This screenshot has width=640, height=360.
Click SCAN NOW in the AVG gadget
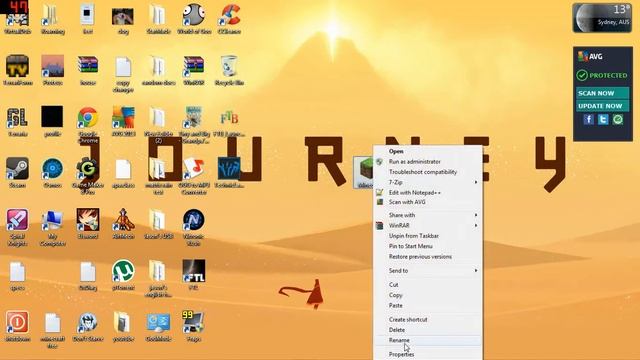[602, 93]
